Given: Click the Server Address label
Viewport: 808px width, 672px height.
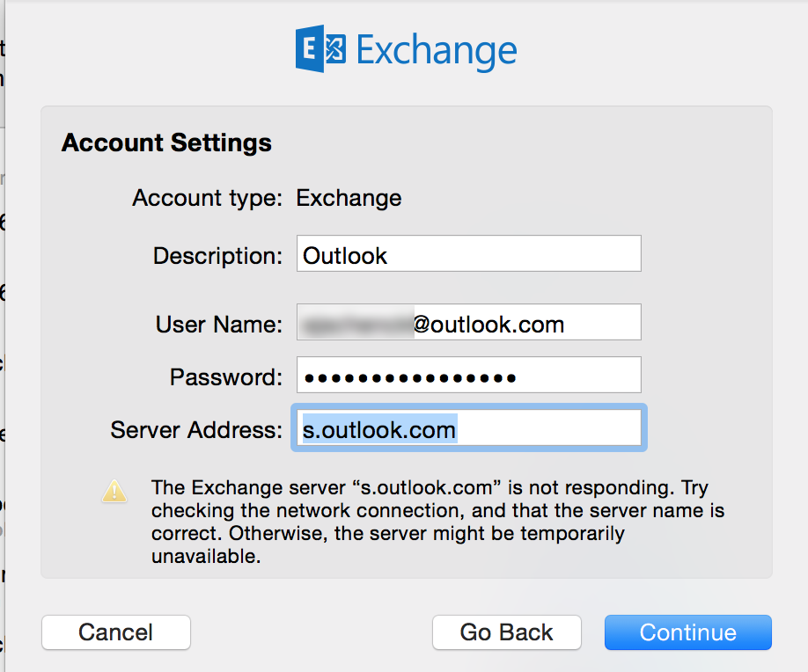Looking at the screenshot, I should click(x=196, y=430).
